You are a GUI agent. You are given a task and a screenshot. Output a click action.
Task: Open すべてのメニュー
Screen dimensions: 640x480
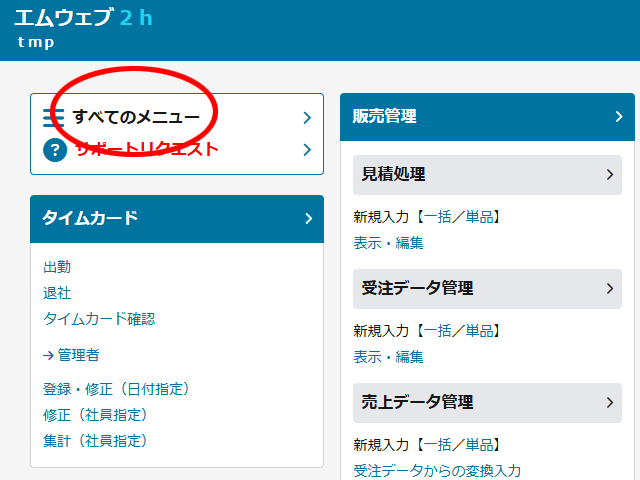(x=136, y=117)
